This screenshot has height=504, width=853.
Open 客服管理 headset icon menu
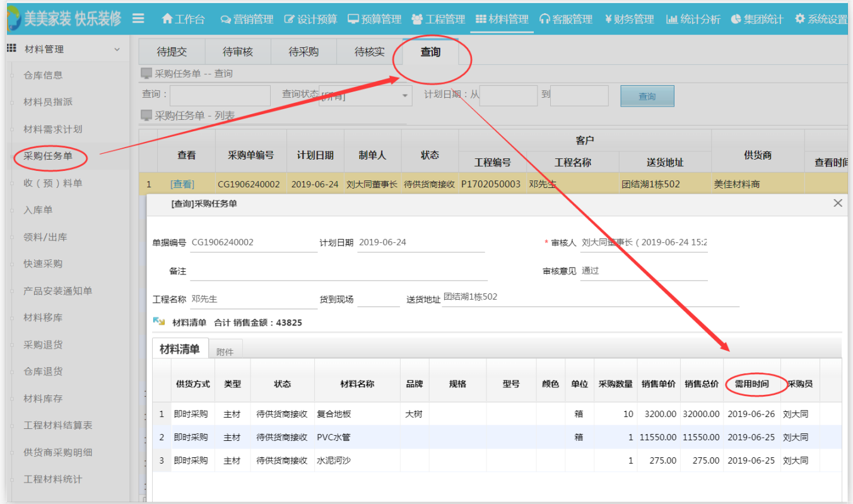point(544,19)
